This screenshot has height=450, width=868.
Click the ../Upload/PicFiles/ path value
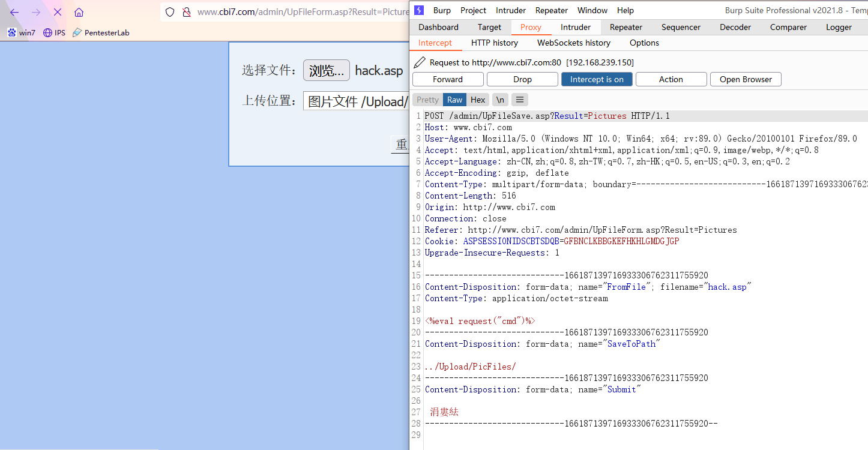pos(470,367)
